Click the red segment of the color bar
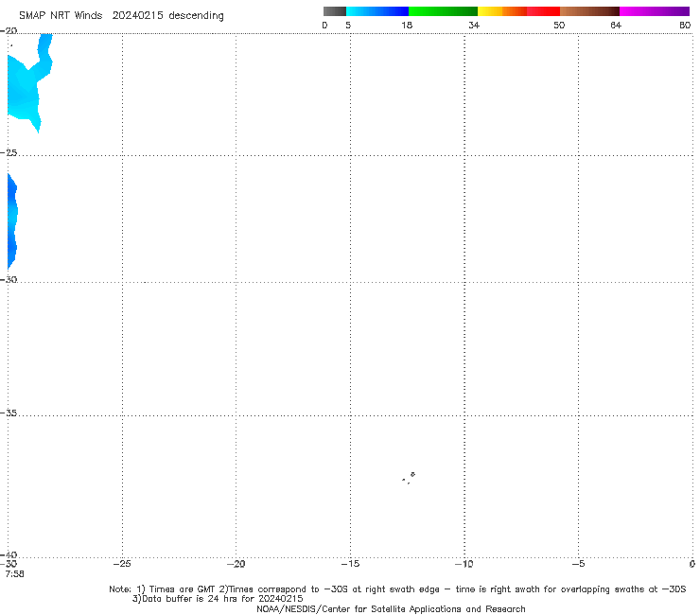 (543, 11)
